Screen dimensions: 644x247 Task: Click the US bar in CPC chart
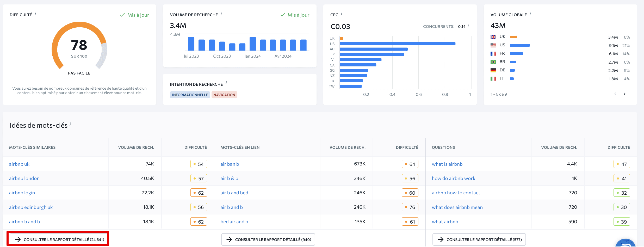397,44
